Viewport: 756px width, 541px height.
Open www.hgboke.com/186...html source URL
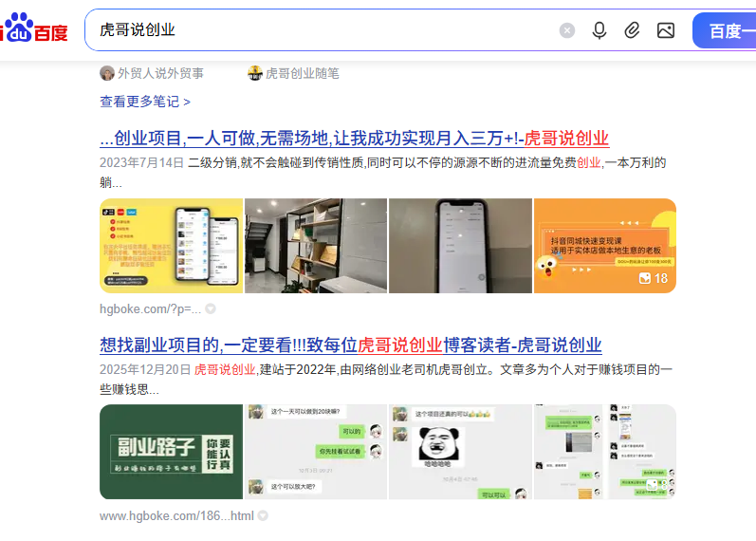point(176,516)
